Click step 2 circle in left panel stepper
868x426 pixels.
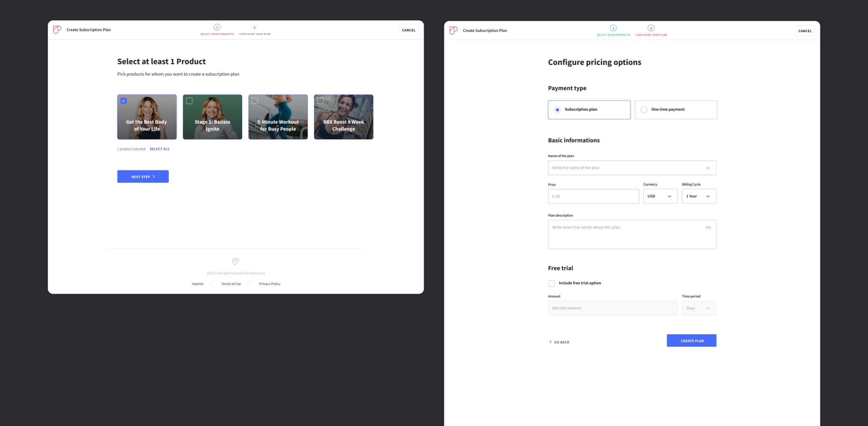click(x=255, y=27)
